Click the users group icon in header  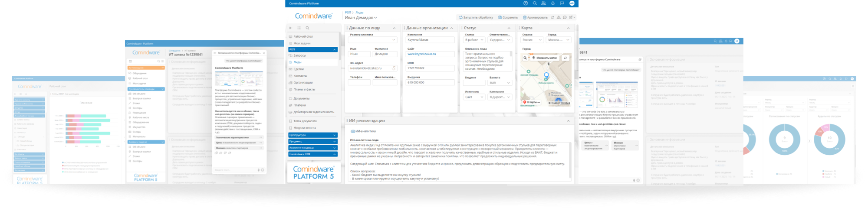(x=543, y=3)
